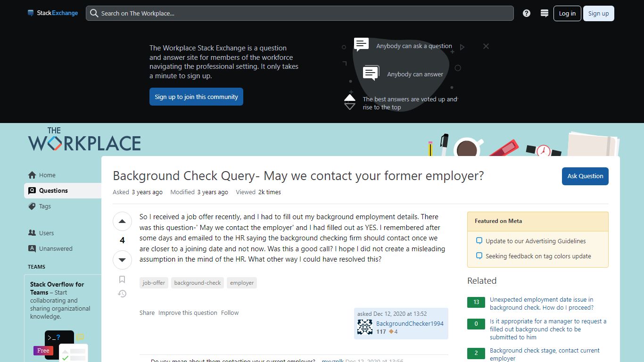
Task: Open the question's revision history clock icon
Action: pos(122,293)
